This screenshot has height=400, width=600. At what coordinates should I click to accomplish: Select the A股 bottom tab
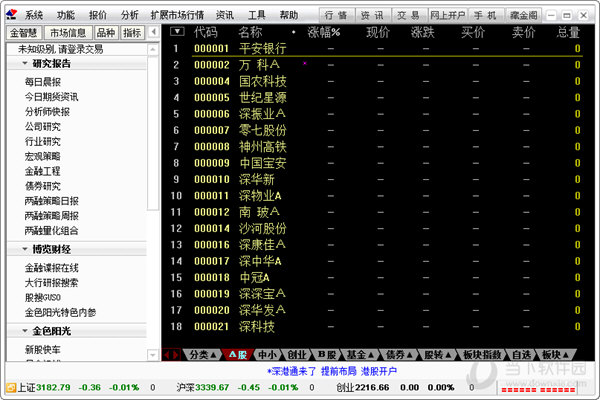point(238,355)
